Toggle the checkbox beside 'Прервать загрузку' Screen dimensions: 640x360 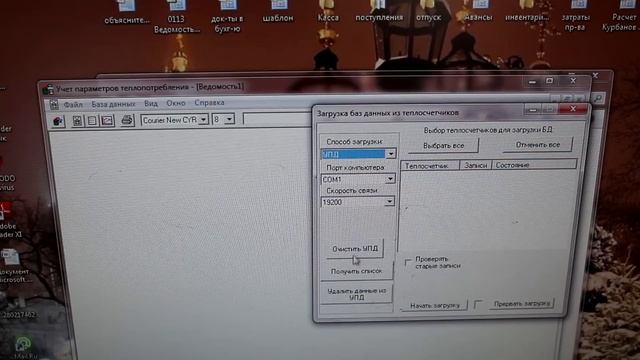pos(478,304)
